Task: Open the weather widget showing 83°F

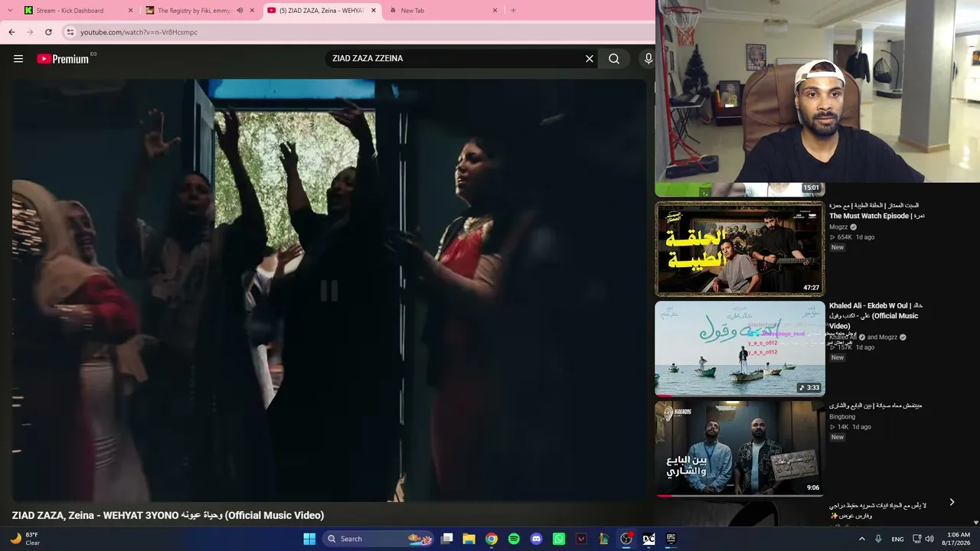Action: point(25,539)
